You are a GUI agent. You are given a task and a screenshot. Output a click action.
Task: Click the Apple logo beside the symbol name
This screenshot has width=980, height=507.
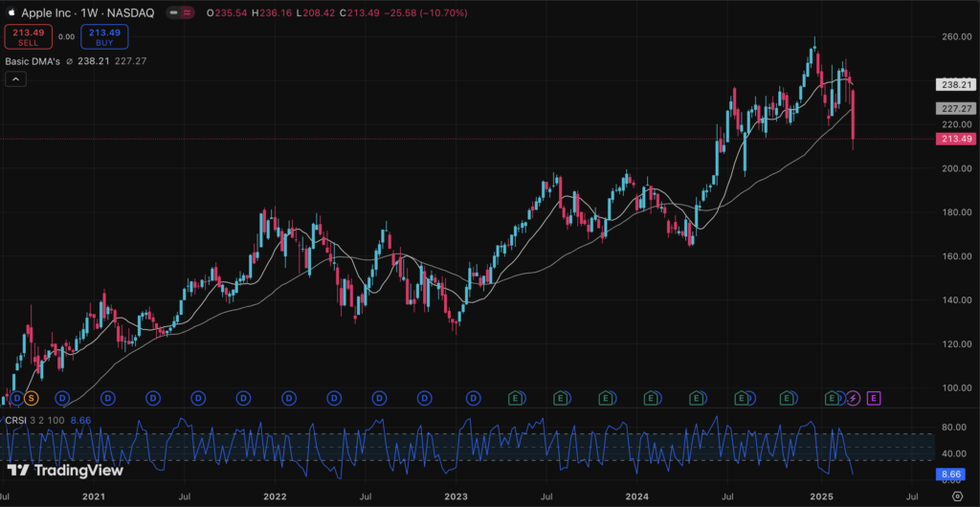11,12
